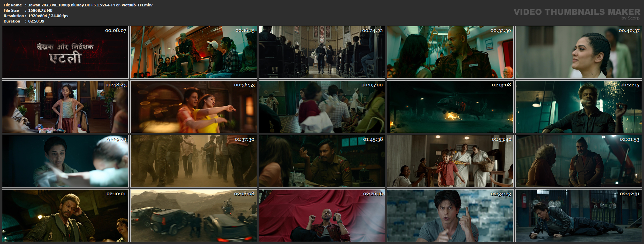Screen dimensions: 644x244
Task: Open the helicopter thumbnail at 01:13:08
Action: point(450,107)
